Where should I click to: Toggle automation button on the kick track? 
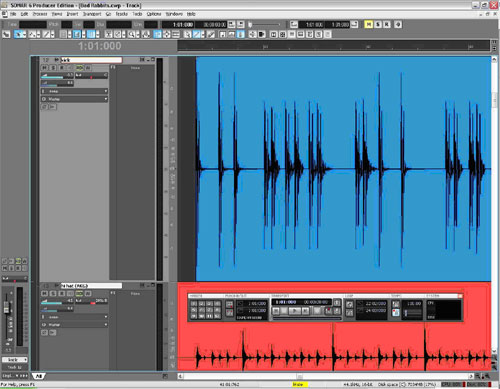click(88, 68)
